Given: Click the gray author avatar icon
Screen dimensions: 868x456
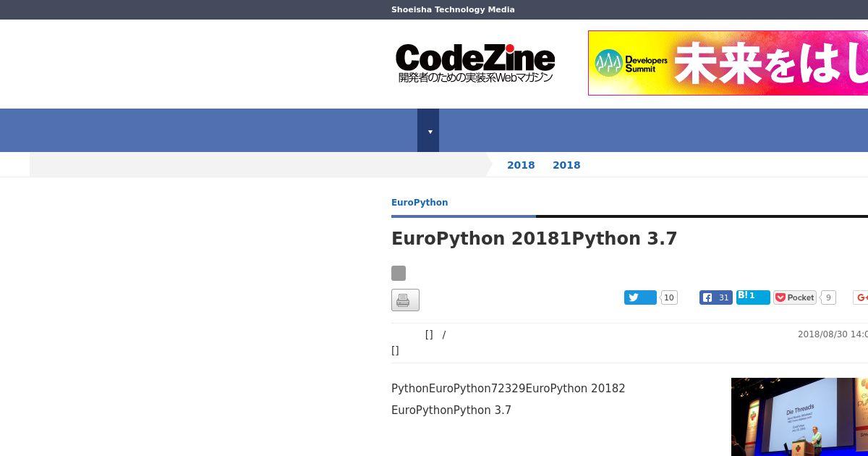Looking at the screenshot, I should (x=399, y=273).
